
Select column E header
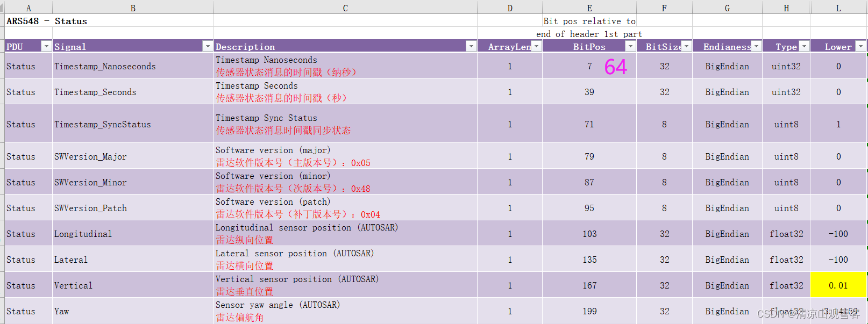(x=589, y=8)
